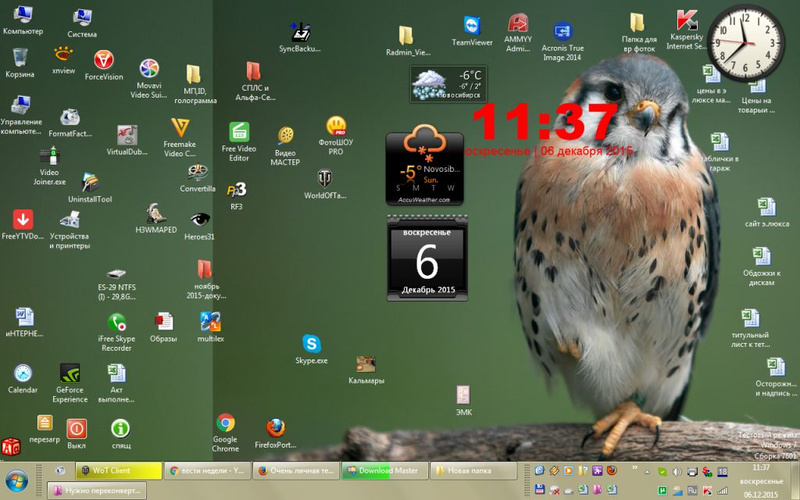Launch Kaspersky Internet Security shortcut

[x=686, y=24]
